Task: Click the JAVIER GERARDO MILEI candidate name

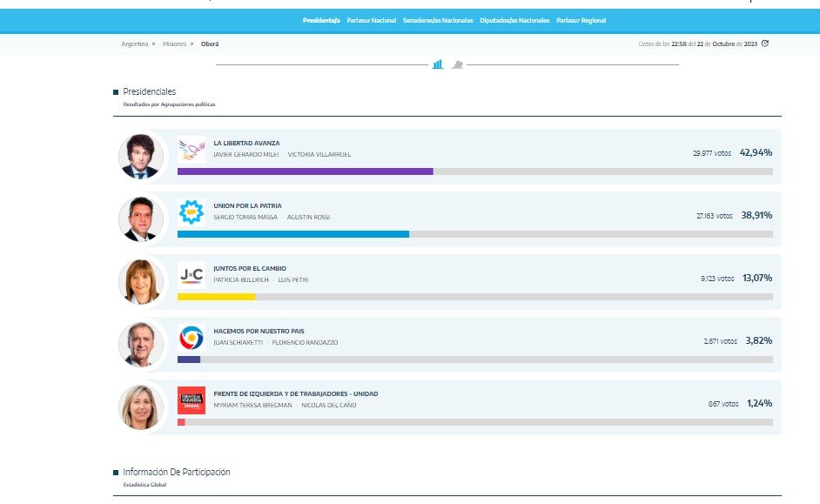Action: (245, 155)
